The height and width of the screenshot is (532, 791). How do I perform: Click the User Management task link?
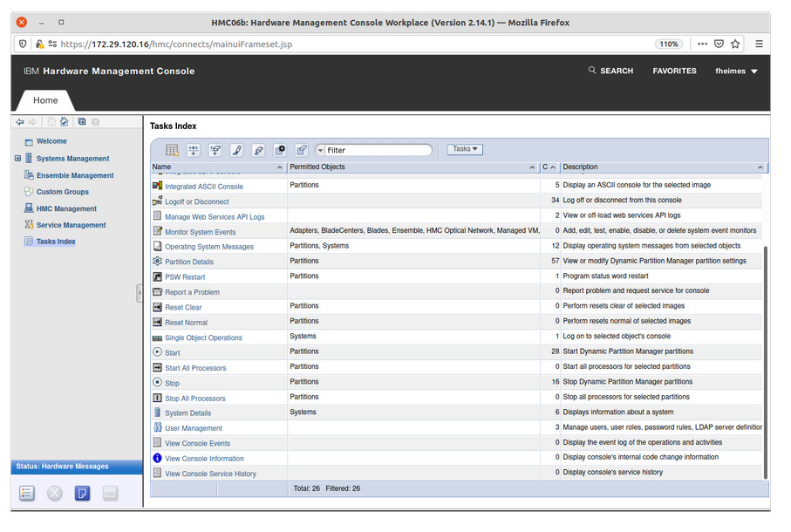pyautogui.click(x=194, y=428)
